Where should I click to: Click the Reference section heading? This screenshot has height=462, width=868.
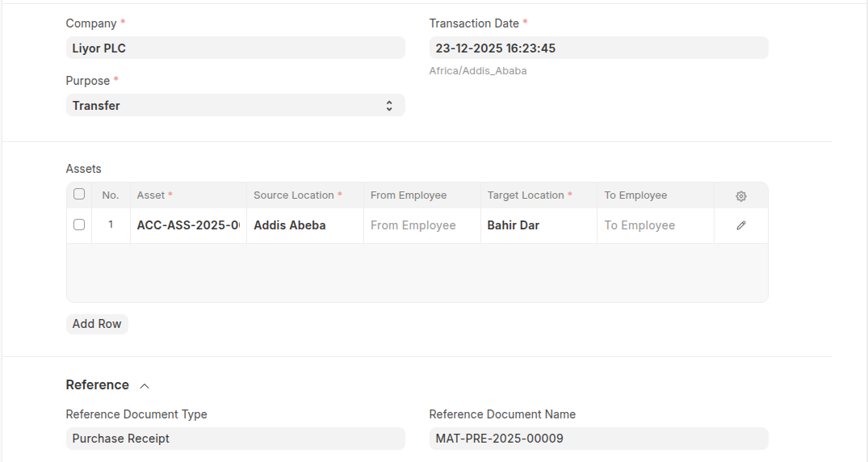98,385
